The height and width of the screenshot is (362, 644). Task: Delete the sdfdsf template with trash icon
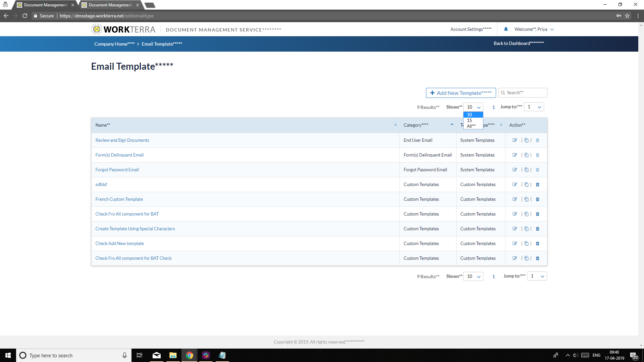click(x=537, y=185)
